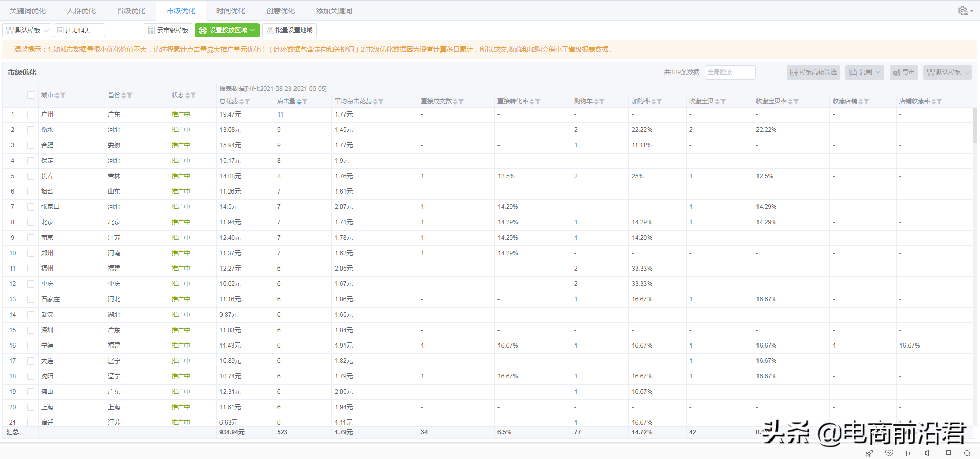980x459 pixels.
Task: Switch to the 时间优化 tab
Action: pyautogui.click(x=230, y=11)
